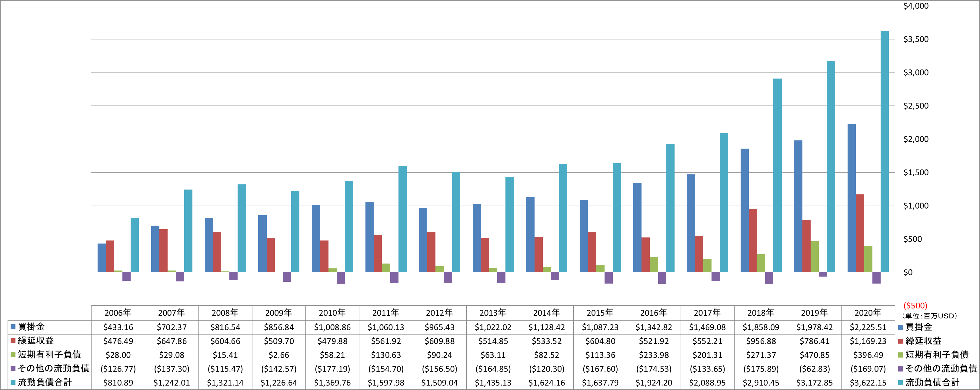This screenshot has width=980, height=390.
Task: Click the $470.85 cell in the 2019 column
Action: (x=815, y=355)
